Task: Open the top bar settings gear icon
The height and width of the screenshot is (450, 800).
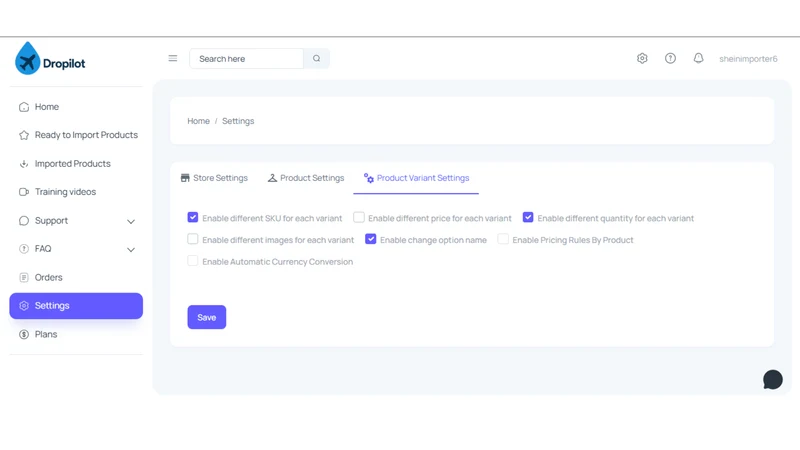Action: pyautogui.click(x=642, y=58)
